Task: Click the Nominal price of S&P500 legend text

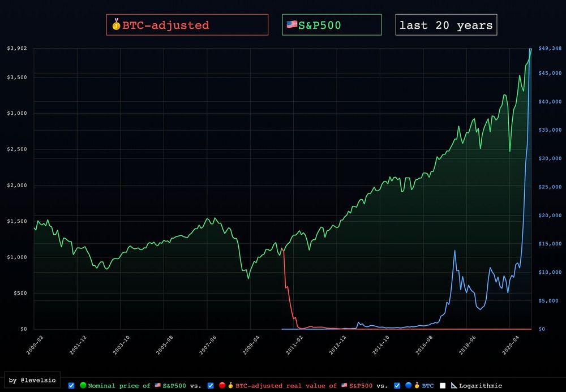Action: (137, 386)
